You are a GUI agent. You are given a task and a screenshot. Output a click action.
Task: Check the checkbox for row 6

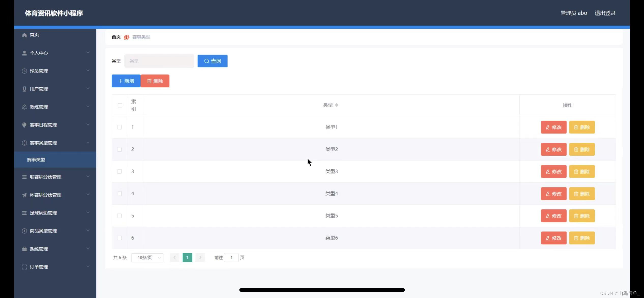point(119,238)
